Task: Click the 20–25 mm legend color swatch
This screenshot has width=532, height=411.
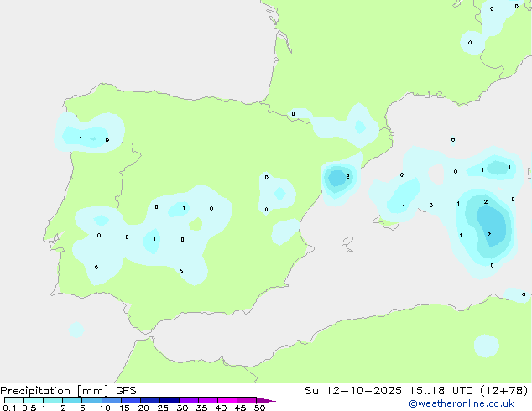Action: [149, 400]
